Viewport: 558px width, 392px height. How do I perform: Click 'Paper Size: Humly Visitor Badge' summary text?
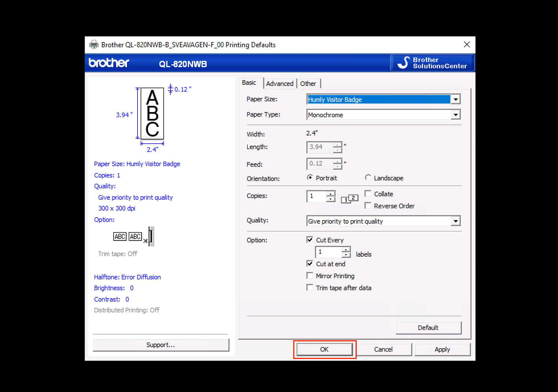coord(137,164)
